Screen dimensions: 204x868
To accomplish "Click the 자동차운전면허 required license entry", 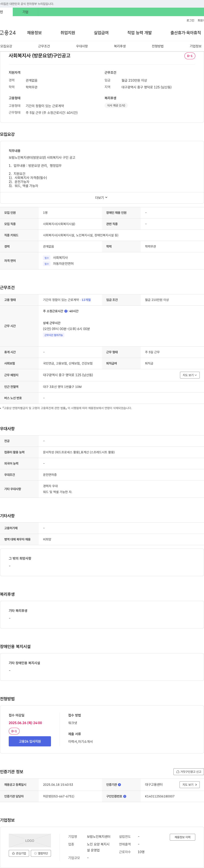I will [63, 264].
